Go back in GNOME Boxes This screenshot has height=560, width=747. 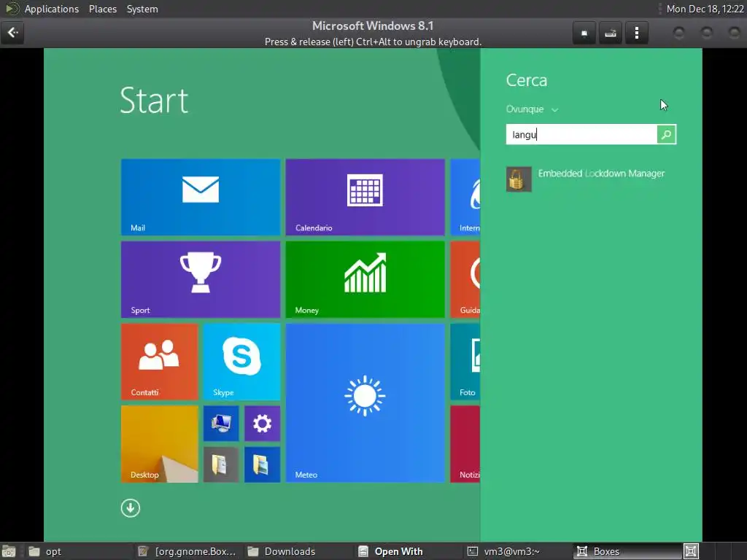12,32
